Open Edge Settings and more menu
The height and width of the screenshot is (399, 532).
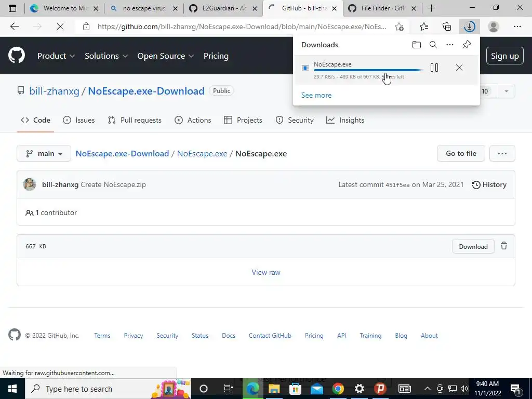[517, 26]
